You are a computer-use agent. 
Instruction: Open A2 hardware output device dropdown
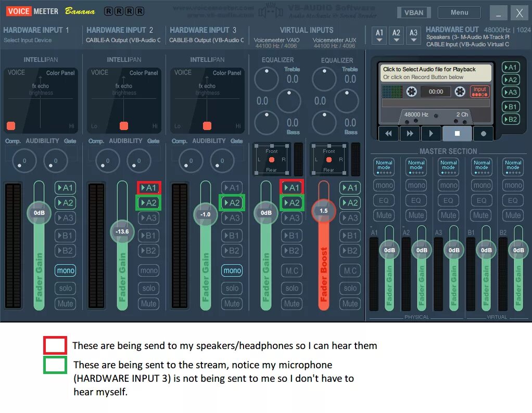tap(396, 35)
